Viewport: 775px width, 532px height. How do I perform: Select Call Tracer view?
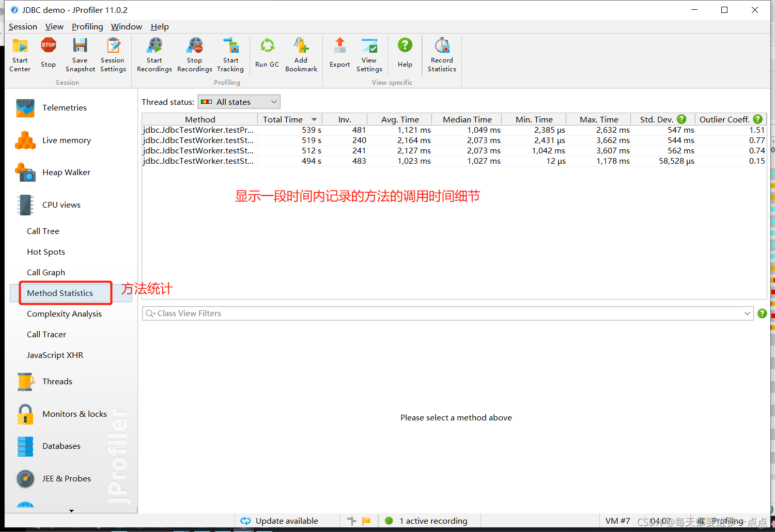click(x=47, y=335)
